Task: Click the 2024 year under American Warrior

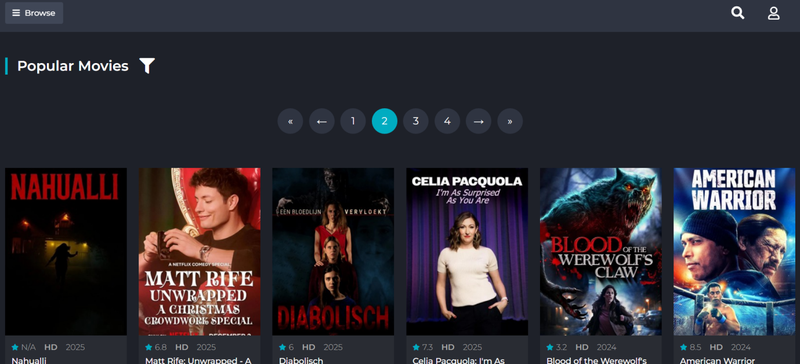Action: tap(740, 347)
